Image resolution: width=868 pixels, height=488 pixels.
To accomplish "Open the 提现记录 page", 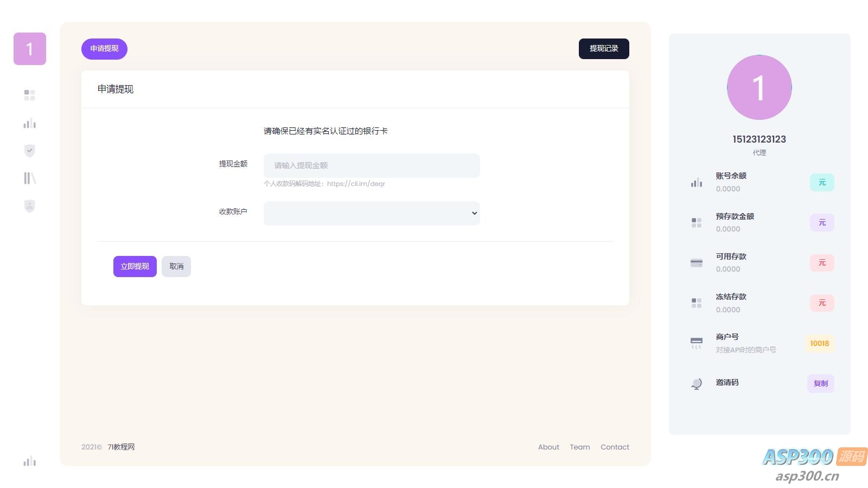I will 604,49.
